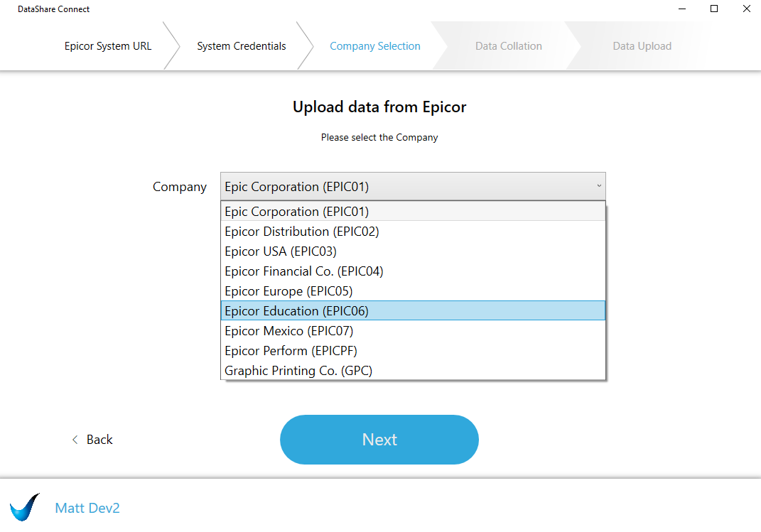This screenshot has height=532, width=761.
Task: Click the back chevron arrow icon
Action: tap(75, 440)
